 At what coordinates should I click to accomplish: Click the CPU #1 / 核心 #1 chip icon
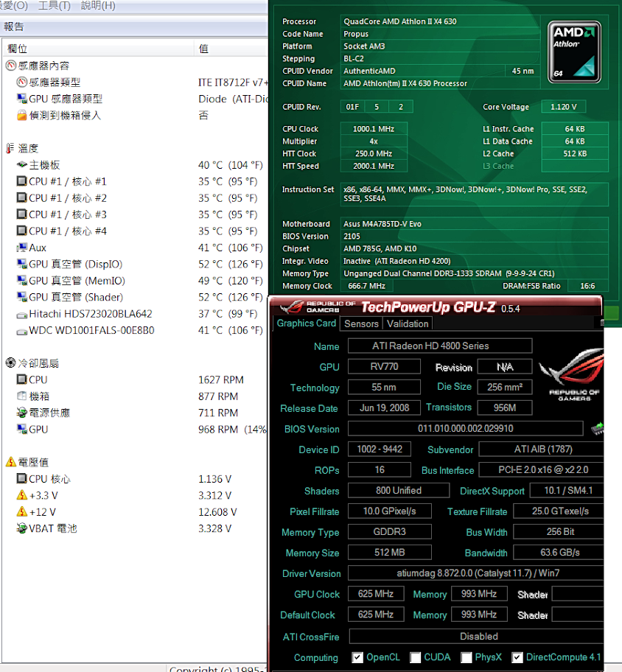click(x=21, y=181)
